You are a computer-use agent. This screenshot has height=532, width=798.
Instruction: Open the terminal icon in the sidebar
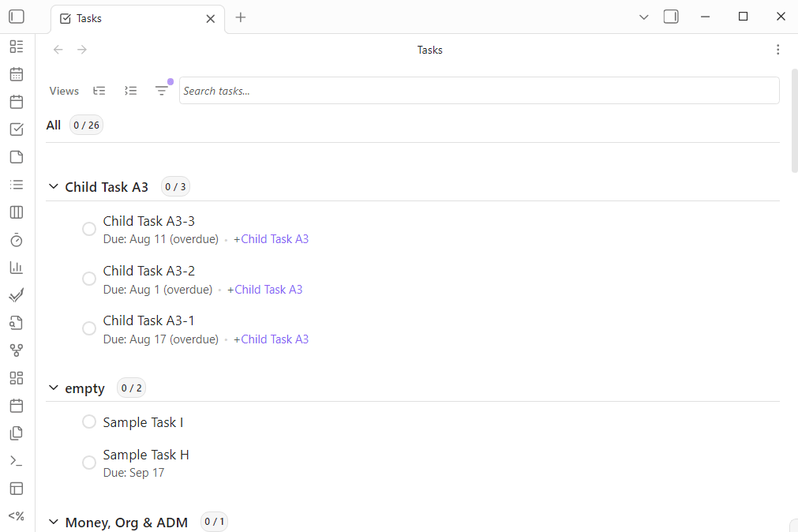pyautogui.click(x=17, y=460)
